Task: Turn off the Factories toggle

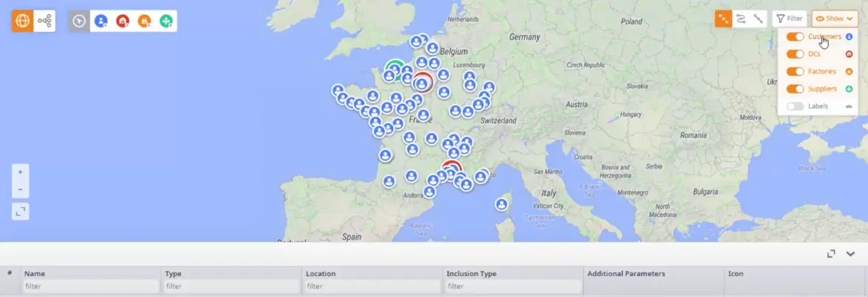Action: [x=795, y=71]
